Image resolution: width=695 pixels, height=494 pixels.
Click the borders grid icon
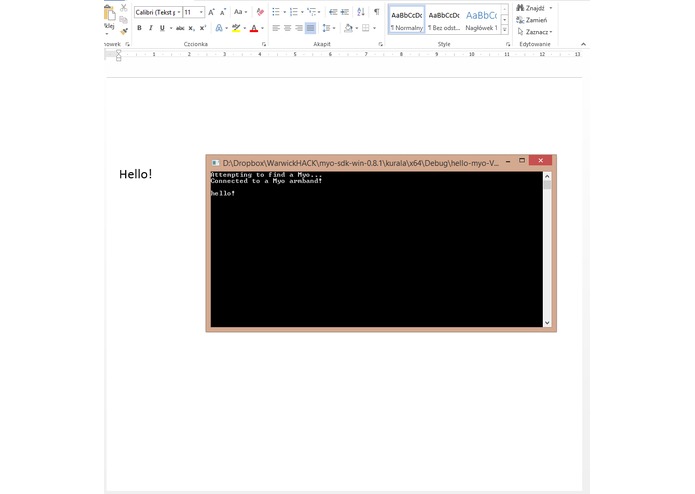click(366, 28)
